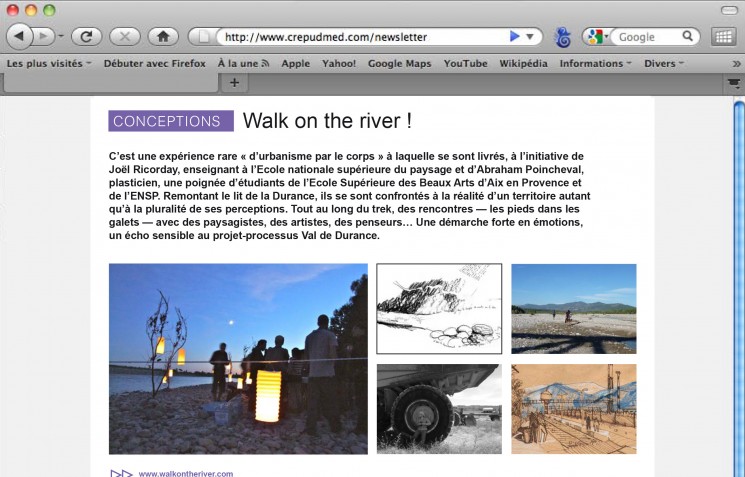The width and height of the screenshot is (745, 477).
Task: Open the Wikipédia bookmark
Action: pyautogui.click(x=523, y=63)
